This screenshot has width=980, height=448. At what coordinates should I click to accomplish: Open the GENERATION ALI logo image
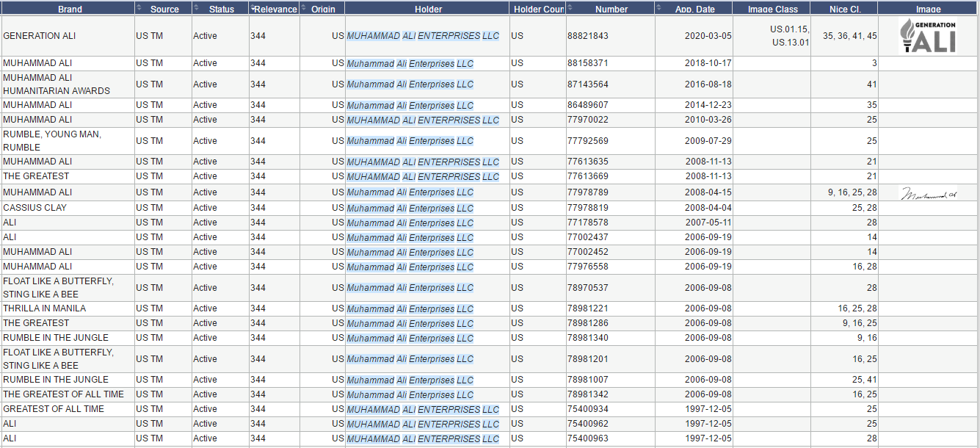pos(929,36)
